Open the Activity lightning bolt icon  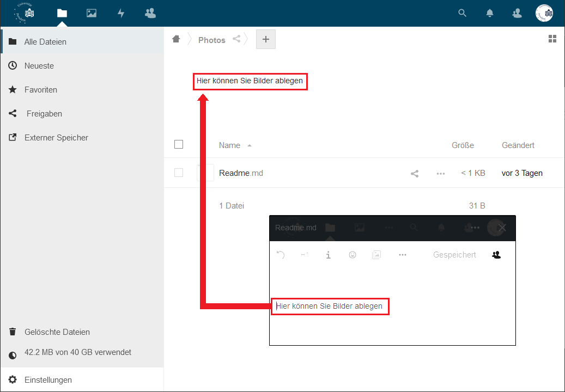(121, 13)
